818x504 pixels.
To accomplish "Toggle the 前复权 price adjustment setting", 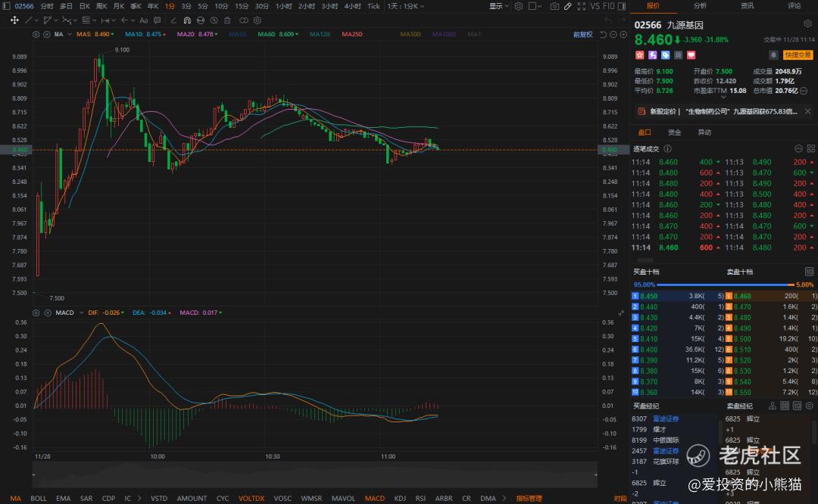I will [x=582, y=35].
